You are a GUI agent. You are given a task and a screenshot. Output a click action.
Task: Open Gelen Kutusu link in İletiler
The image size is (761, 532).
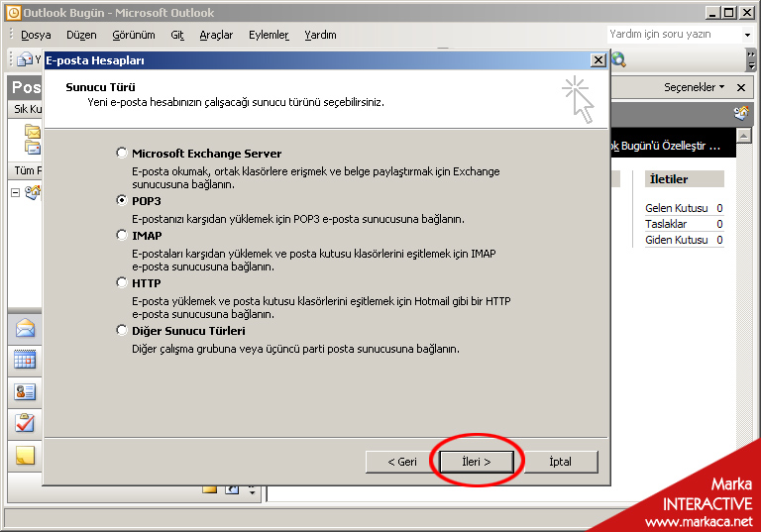pyautogui.click(x=676, y=208)
